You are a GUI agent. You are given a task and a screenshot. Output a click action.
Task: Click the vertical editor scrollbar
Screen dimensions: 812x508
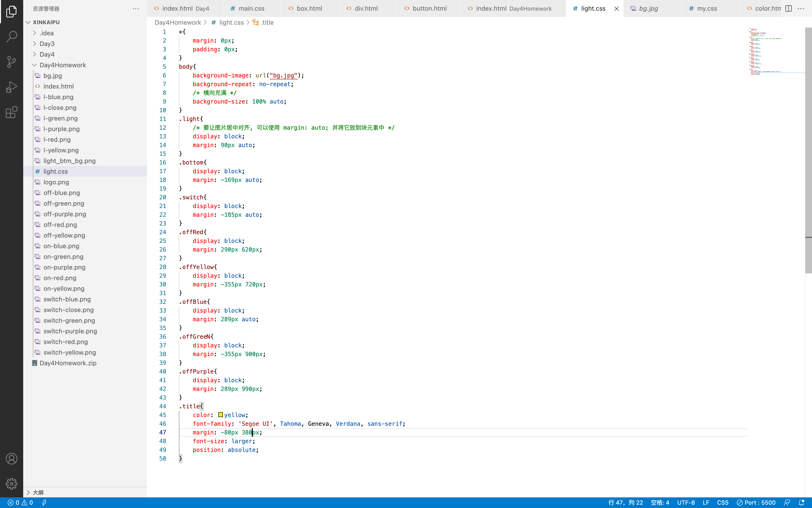pos(808,150)
